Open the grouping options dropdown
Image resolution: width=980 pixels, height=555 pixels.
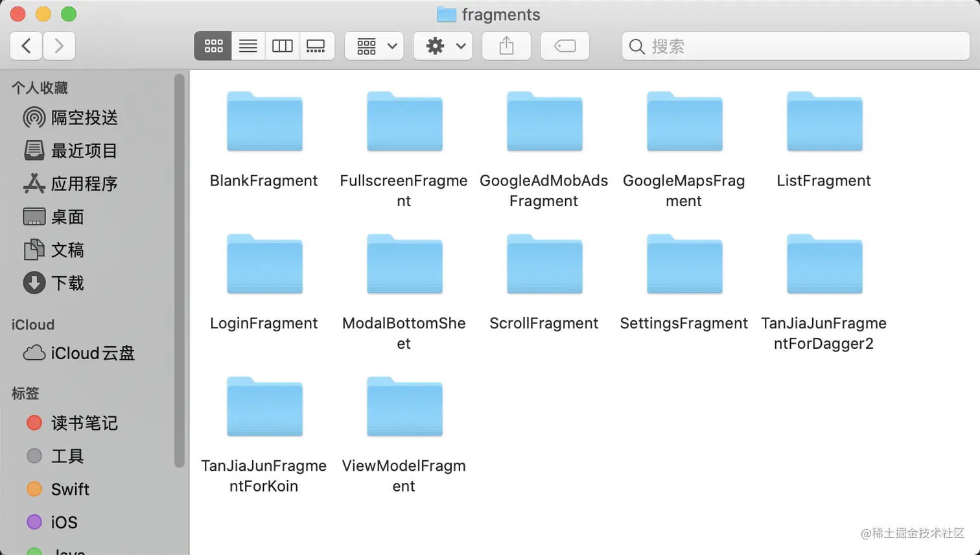(x=374, y=45)
